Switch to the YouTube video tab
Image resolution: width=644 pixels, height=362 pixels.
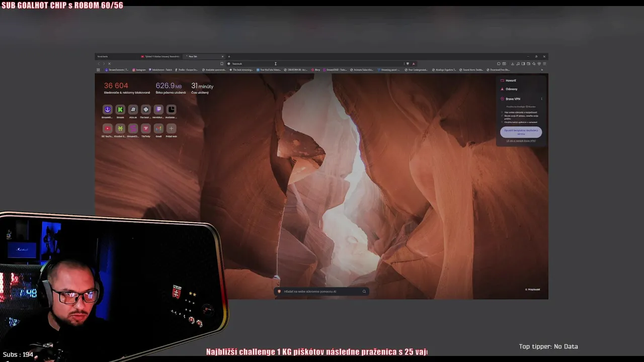tap(160, 56)
